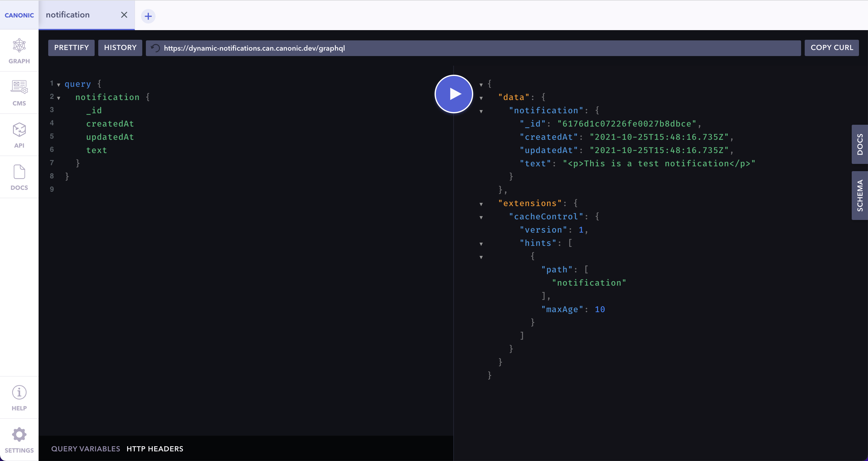Add a new tab with plus icon
Image resolution: width=868 pixels, height=461 pixels.
(x=148, y=16)
